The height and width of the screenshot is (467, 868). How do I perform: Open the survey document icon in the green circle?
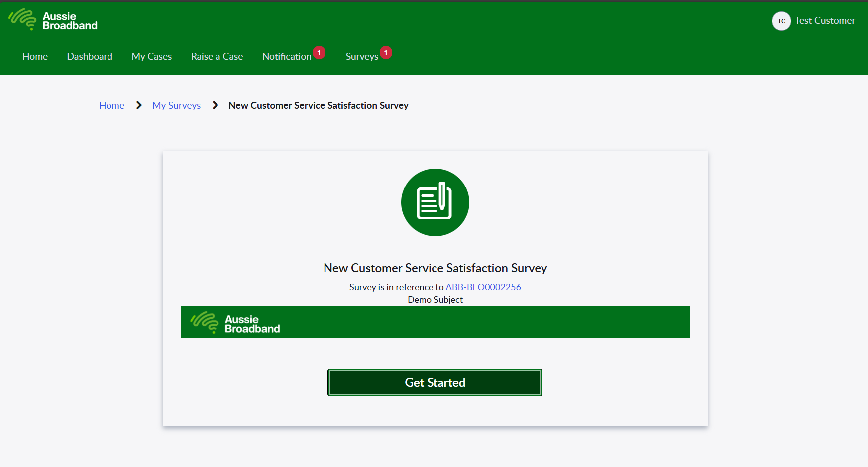pos(434,202)
